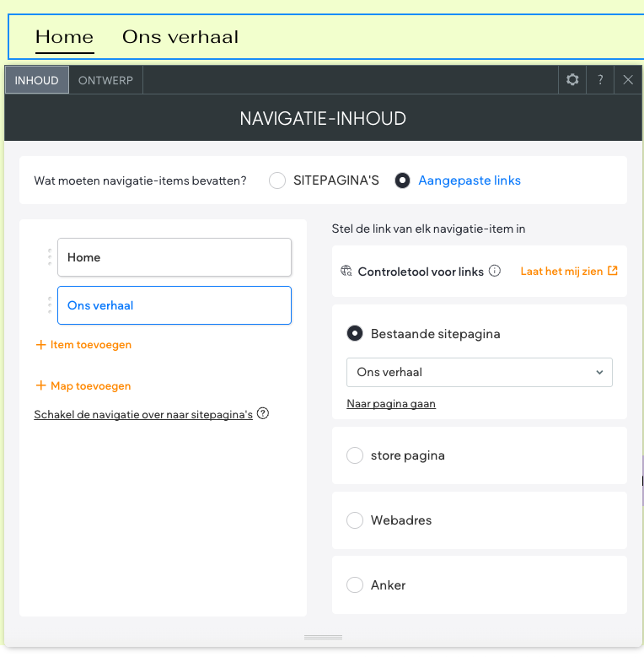The height and width of the screenshot is (657, 644).
Task: Select the SITEPAGINA'S radio option
Action: (x=277, y=180)
